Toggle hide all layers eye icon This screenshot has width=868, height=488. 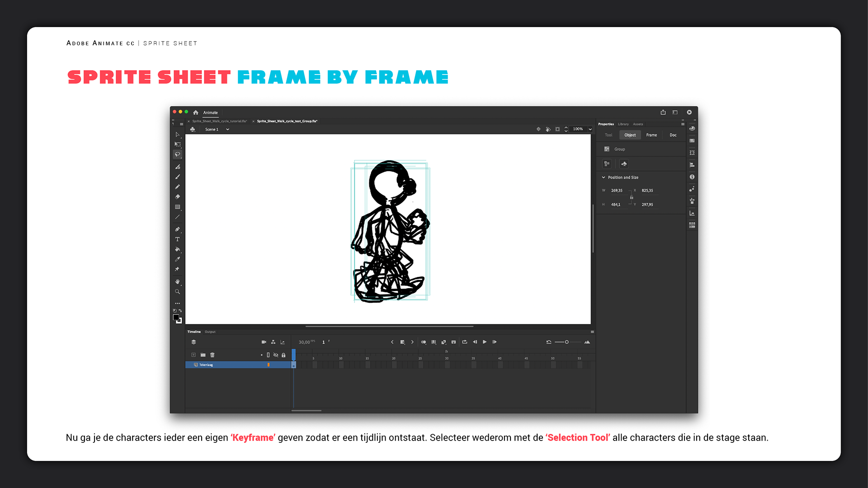coord(276,355)
